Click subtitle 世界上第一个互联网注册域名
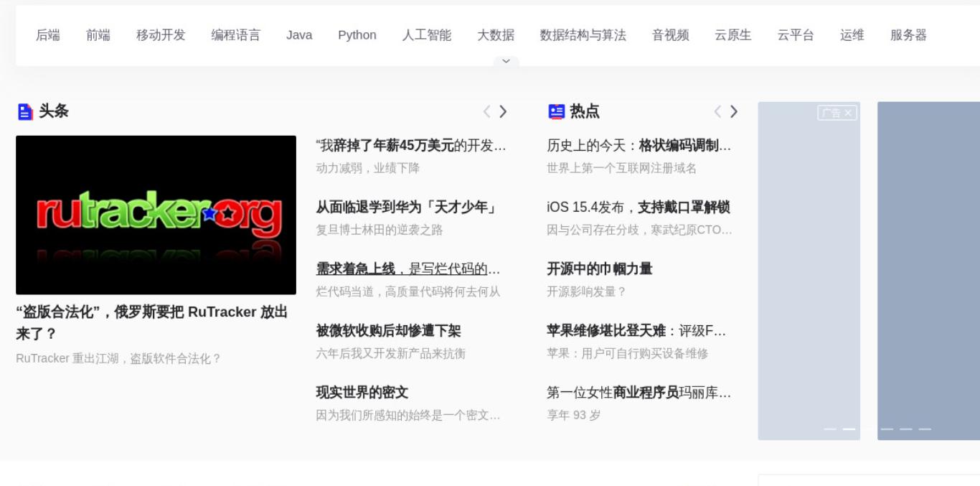Viewport: 980px width, 486px height. pos(622,168)
